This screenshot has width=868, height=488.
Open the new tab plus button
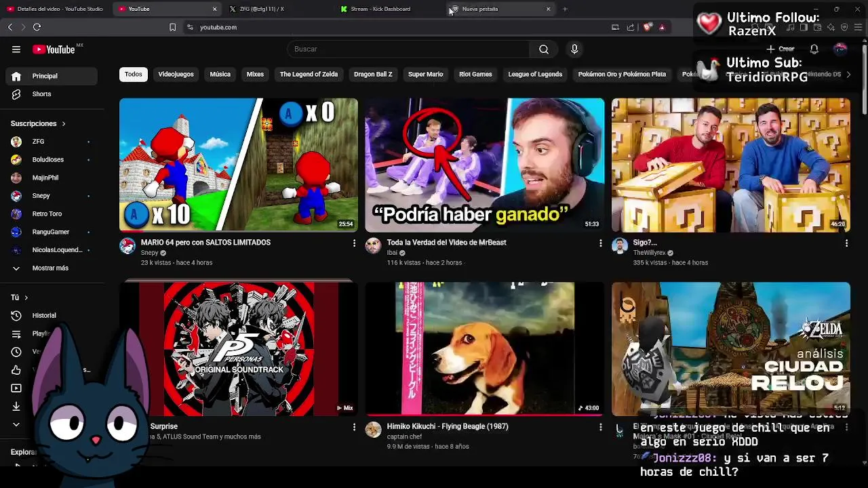(565, 9)
